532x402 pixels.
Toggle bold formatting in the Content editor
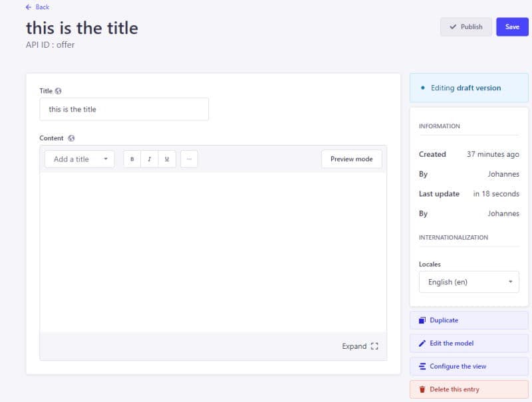(x=132, y=159)
